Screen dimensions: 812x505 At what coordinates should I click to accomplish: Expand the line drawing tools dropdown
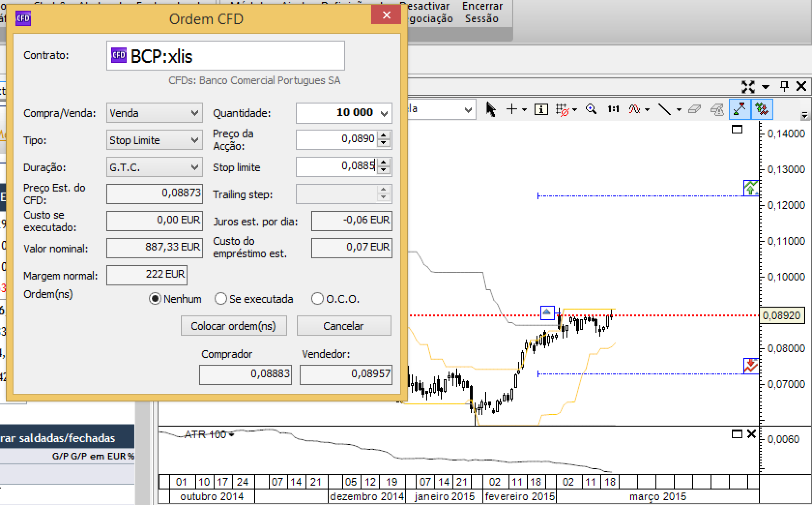(679, 110)
